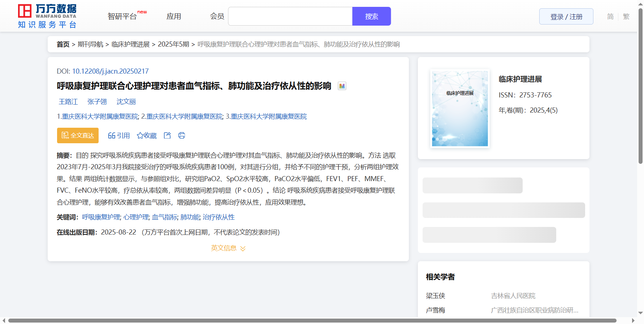Open first affiliation 重庆医科大学附属康复医院
Screen dimensions: 644x324
pyautogui.click(x=100, y=117)
